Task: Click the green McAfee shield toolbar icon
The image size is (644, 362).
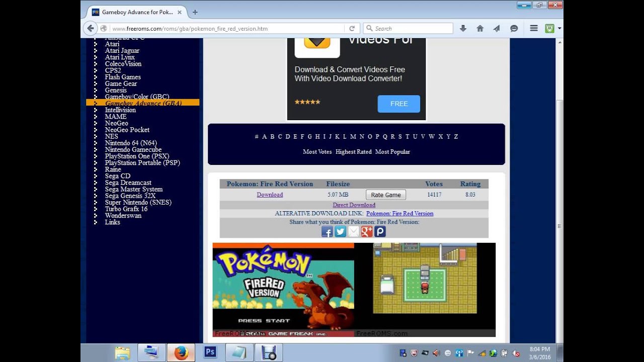Action: 549,29
